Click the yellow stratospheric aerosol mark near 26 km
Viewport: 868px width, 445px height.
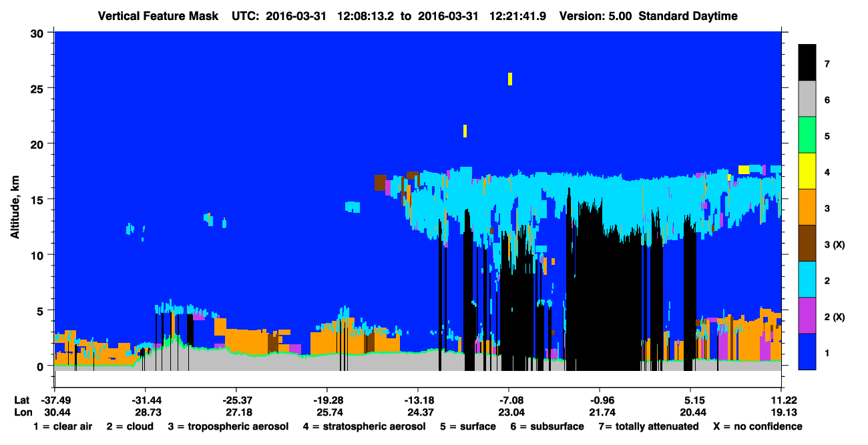510,79
